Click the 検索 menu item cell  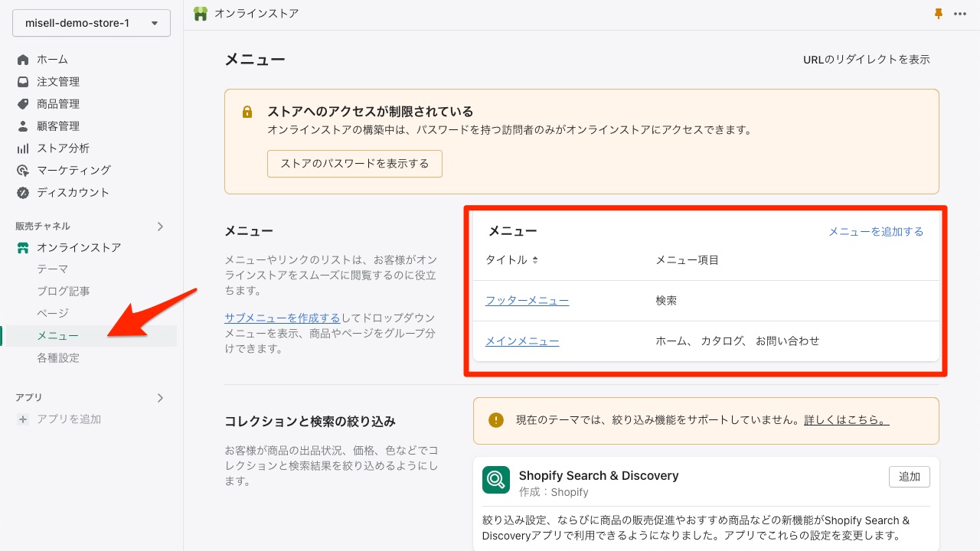[666, 301]
